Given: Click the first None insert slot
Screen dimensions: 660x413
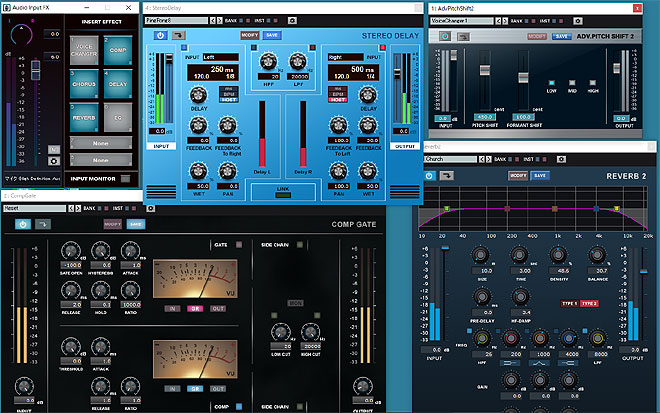Looking at the screenshot, I should [101, 143].
